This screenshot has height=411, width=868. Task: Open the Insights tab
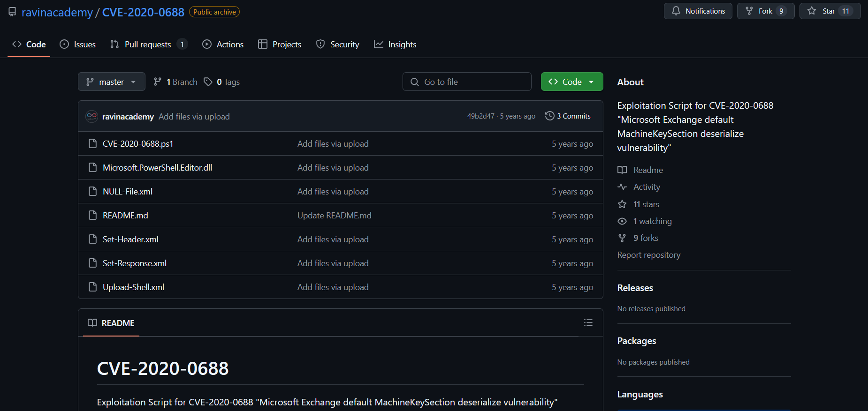[395, 45]
